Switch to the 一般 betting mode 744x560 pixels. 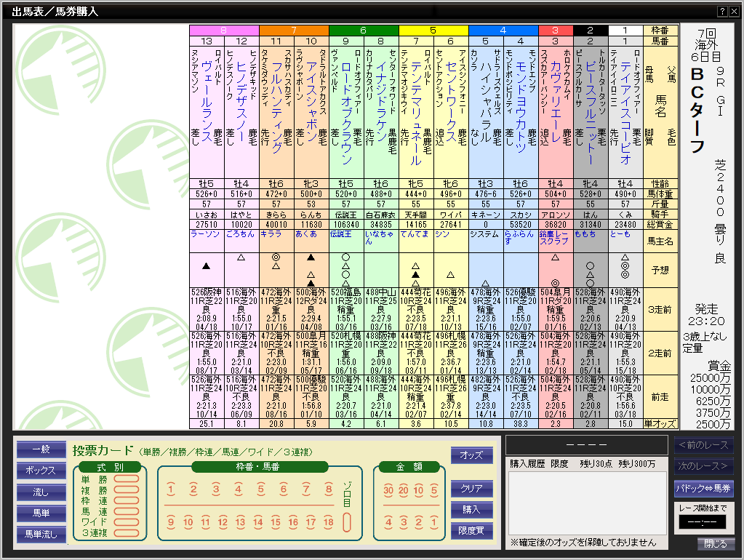pyautogui.click(x=41, y=450)
